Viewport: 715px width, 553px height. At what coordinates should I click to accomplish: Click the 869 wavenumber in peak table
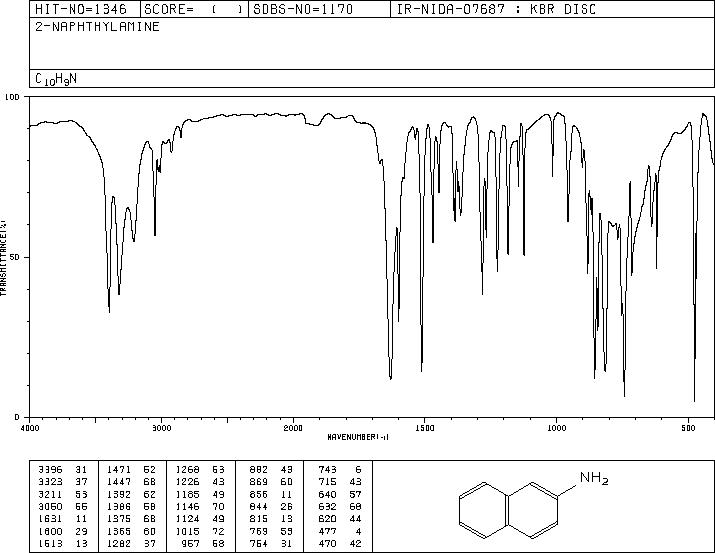tap(259, 482)
